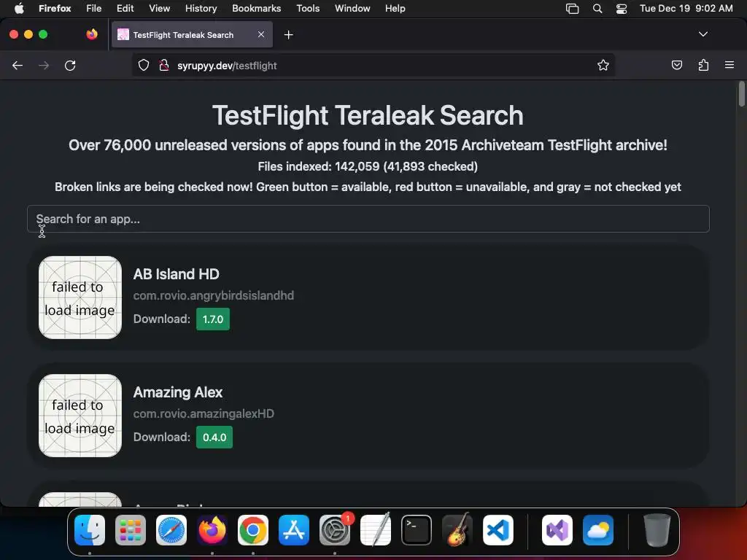Launch Google Chrome from the Dock
The width and height of the screenshot is (747, 560).
(x=253, y=530)
